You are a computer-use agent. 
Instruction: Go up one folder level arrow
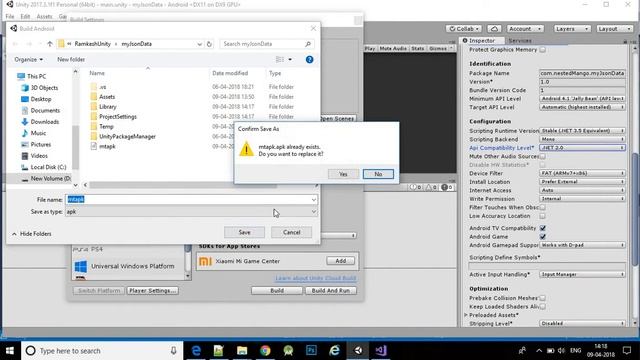click(49, 44)
